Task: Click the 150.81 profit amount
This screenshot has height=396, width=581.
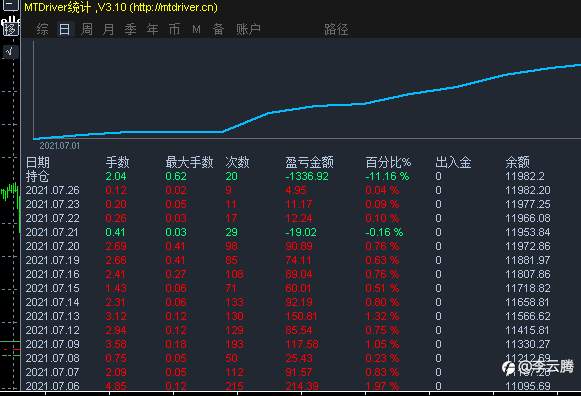Action: coord(301,316)
